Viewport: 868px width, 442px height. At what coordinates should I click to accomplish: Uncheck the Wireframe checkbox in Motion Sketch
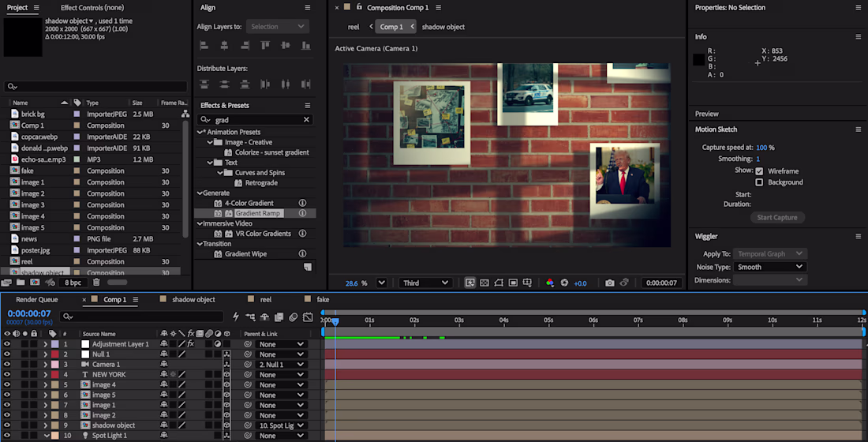pyautogui.click(x=759, y=171)
